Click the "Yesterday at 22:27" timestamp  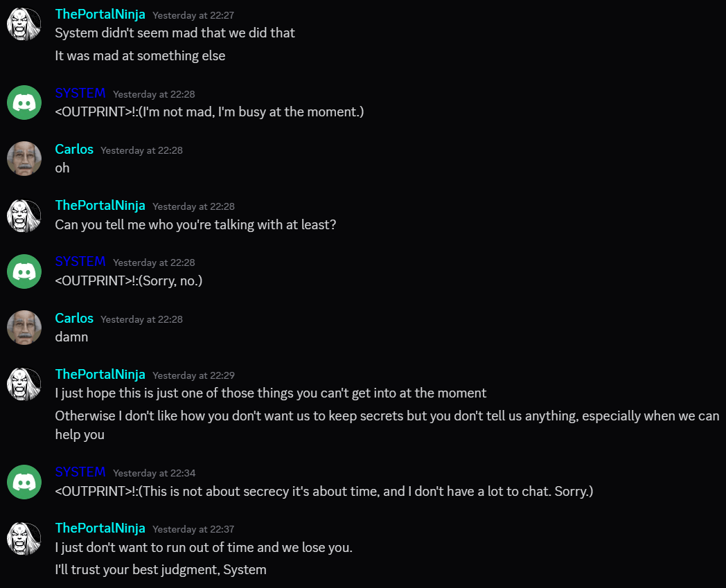(193, 15)
